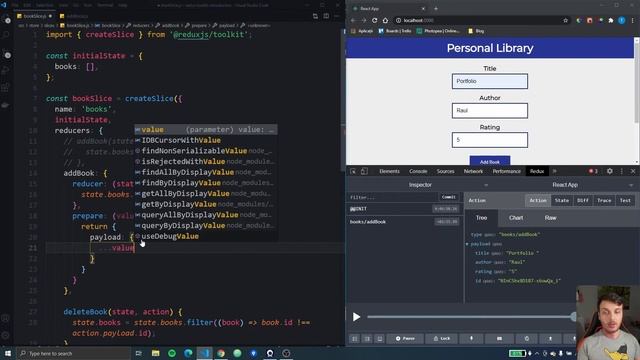Image resolution: width=640 pixels, height=360 pixels.
Task: Click the Commit button in Redux Inspector
Action: coord(449,197)
